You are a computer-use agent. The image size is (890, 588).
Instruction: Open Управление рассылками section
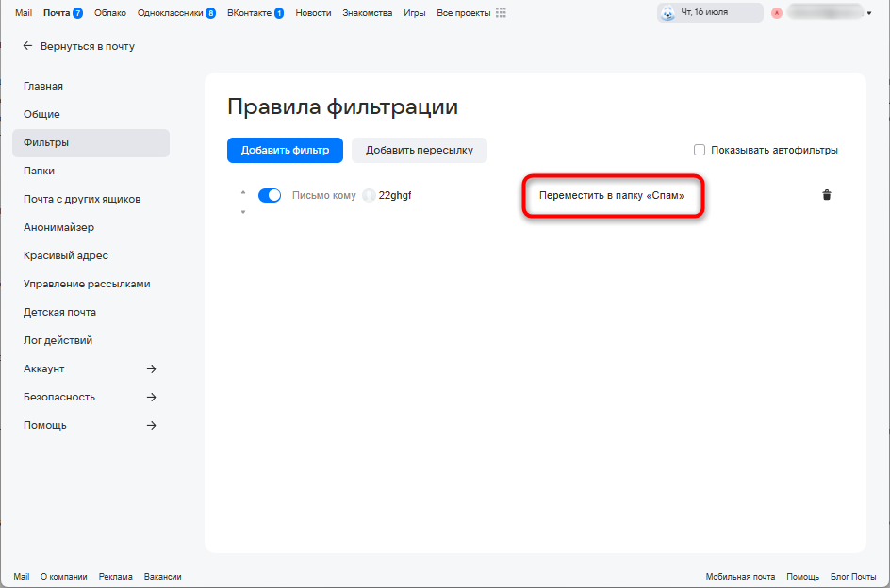[87, 284]
